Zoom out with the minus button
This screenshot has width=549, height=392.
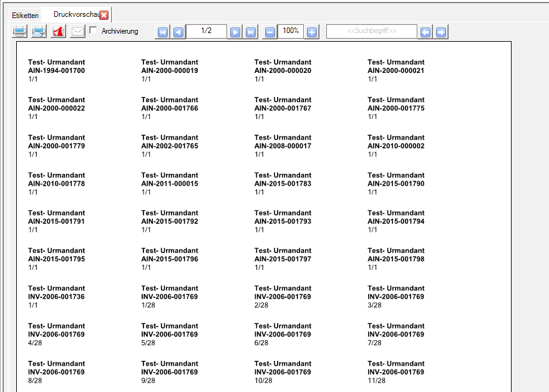click(270, 32)
